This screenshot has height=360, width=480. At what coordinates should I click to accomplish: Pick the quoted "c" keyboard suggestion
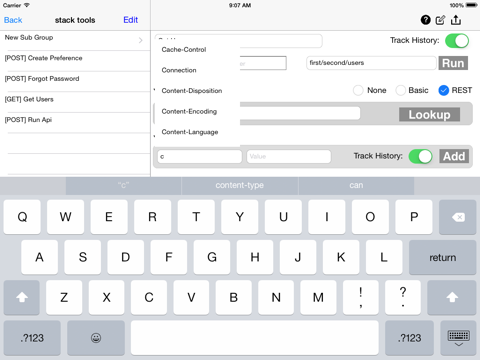click(x=123, y=185)
